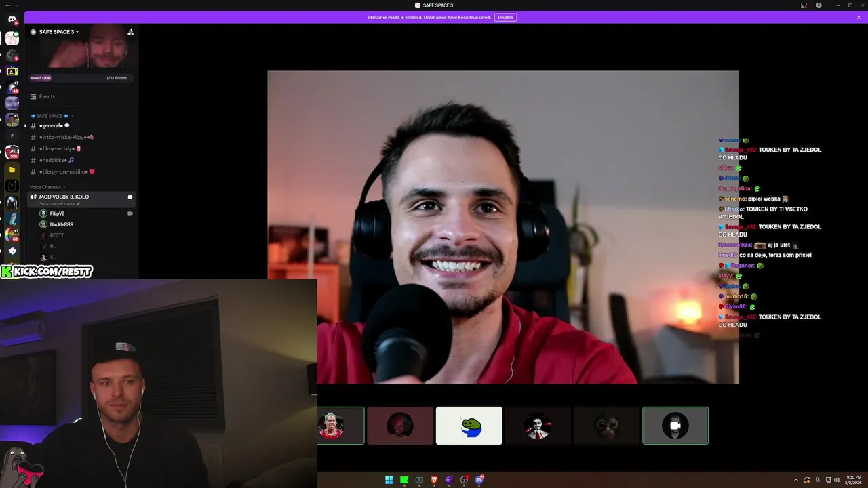Open the server icon with 62 badge
This screenshot has width=868, height=488.
click(x=12, y=235)
